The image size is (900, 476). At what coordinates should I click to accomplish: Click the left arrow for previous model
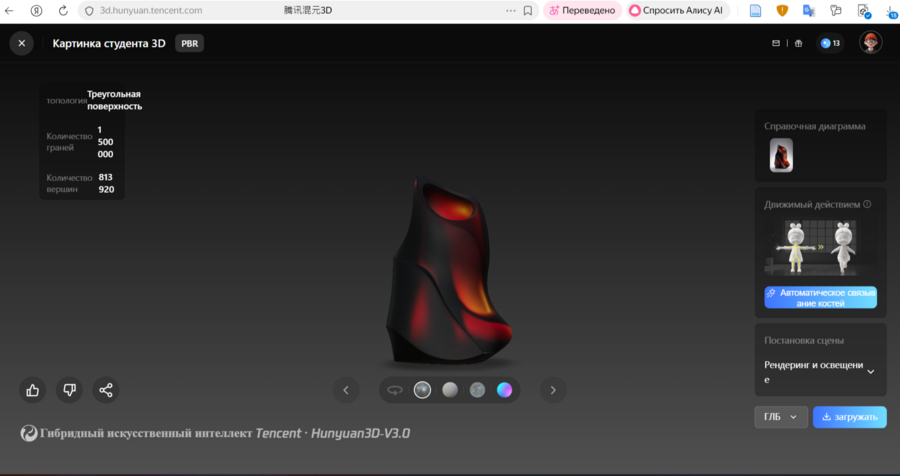pyautogui.click(x=345, y=390)
